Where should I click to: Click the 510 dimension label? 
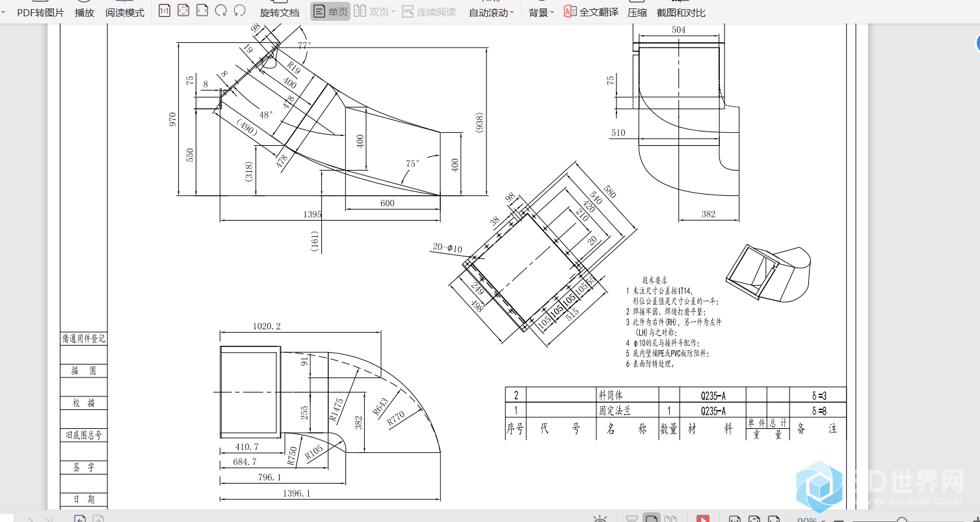618,133
